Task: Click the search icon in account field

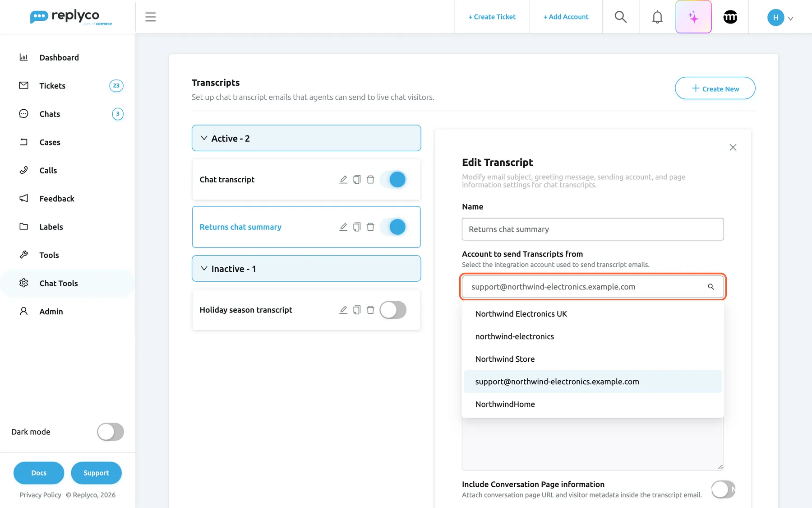Action: (x=711, y=287)
